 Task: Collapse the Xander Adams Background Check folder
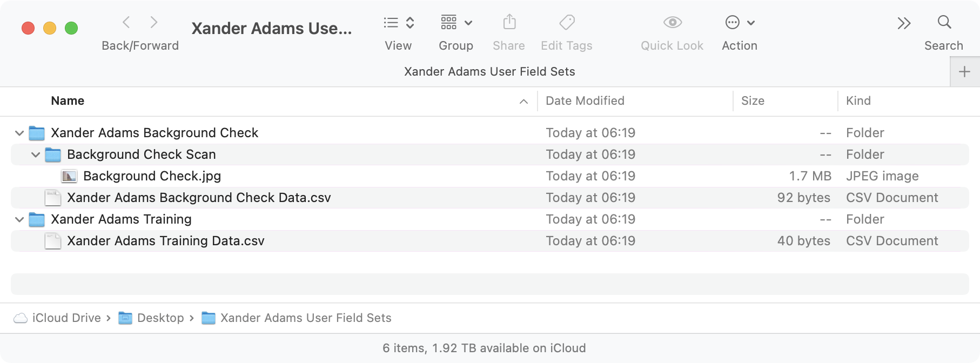tap(19, 133)
